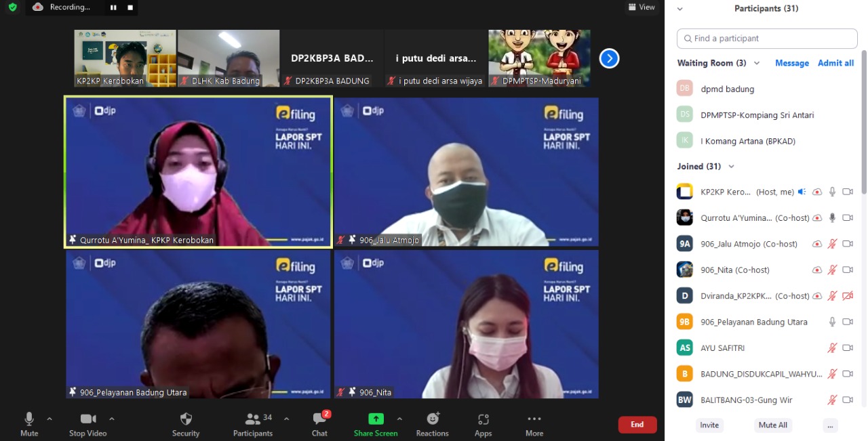Screen dimensions: 868x441
Task: Click Admit all waiting participants
Action: [x=835, y=63]
